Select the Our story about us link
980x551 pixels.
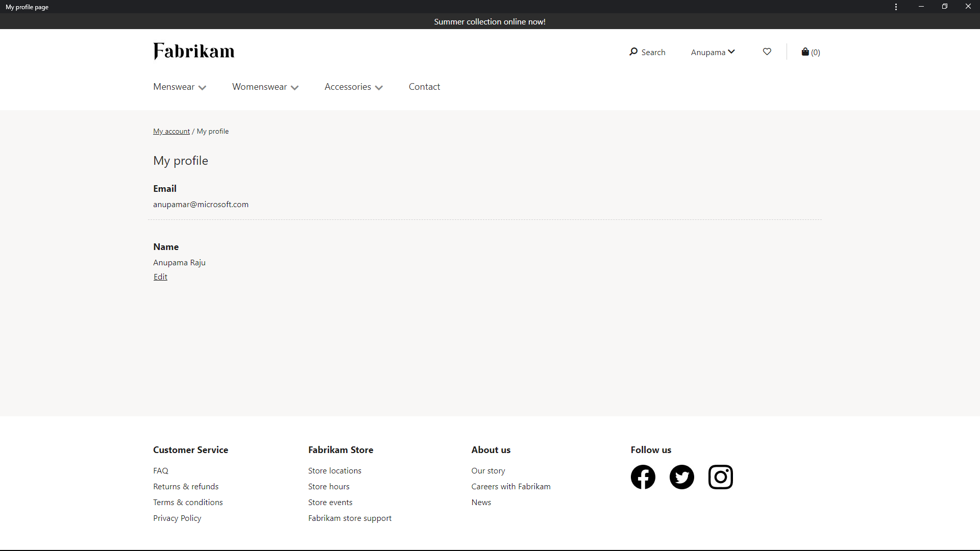(x=488, y=469)
